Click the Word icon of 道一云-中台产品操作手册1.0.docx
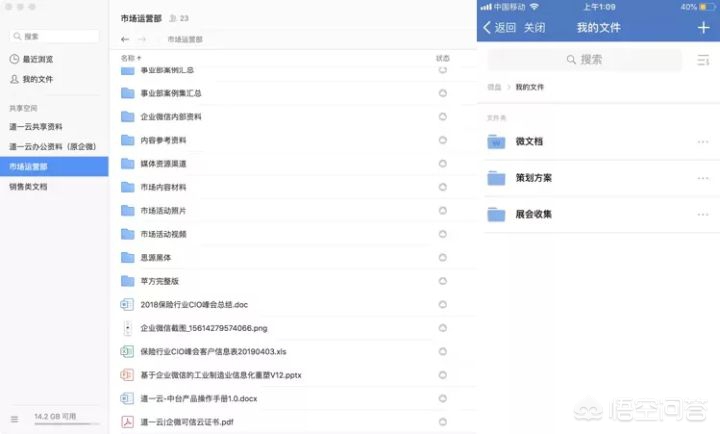This screenshot has width=720, height=434. (x=127, y=398)
